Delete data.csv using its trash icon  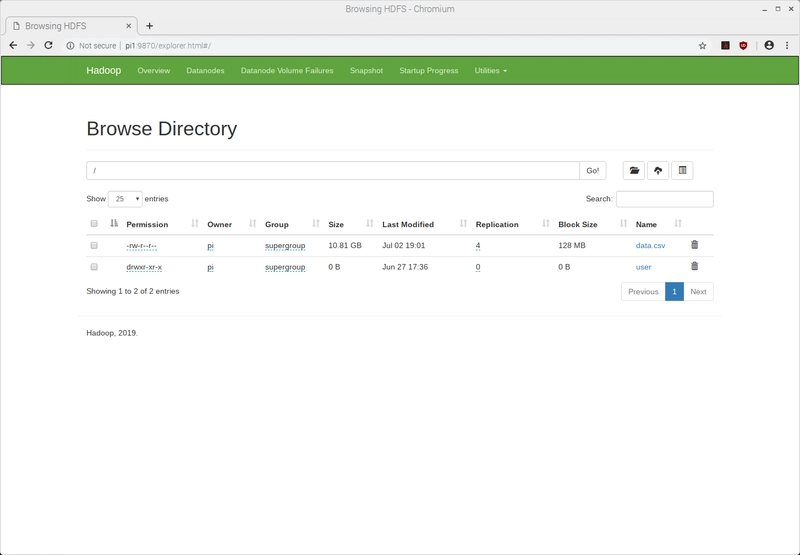click(694, 245)
